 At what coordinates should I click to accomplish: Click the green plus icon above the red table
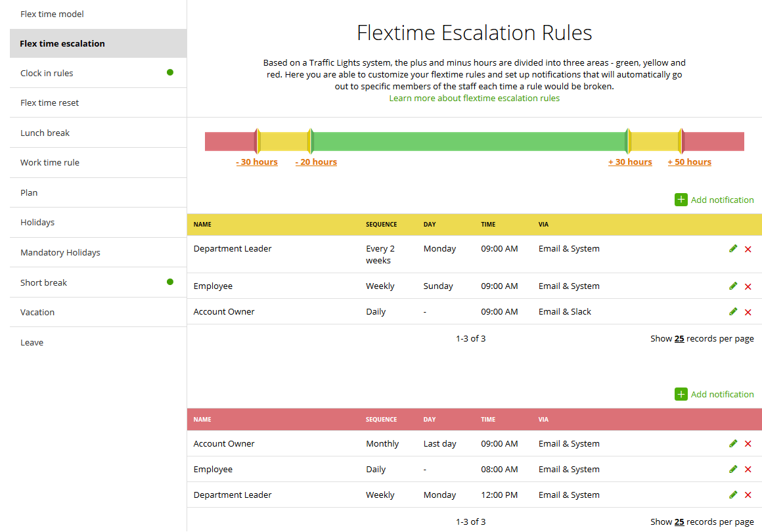click(681, 393)
